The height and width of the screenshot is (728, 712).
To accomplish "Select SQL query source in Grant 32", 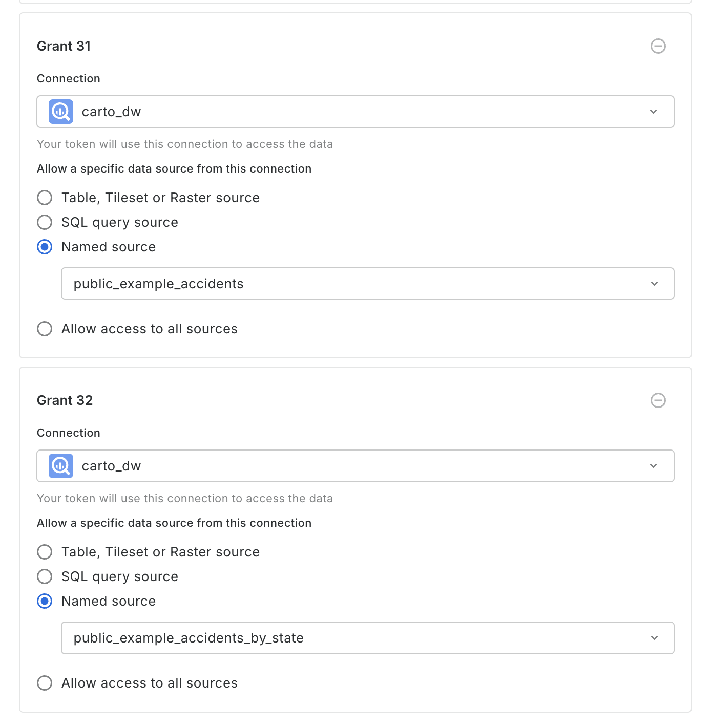I will coord(45,576).
